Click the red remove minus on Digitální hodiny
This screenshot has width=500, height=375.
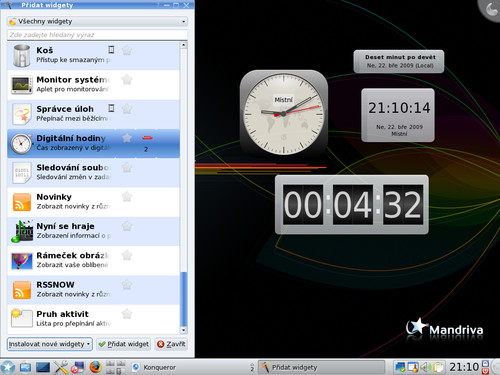click(147, 138)
